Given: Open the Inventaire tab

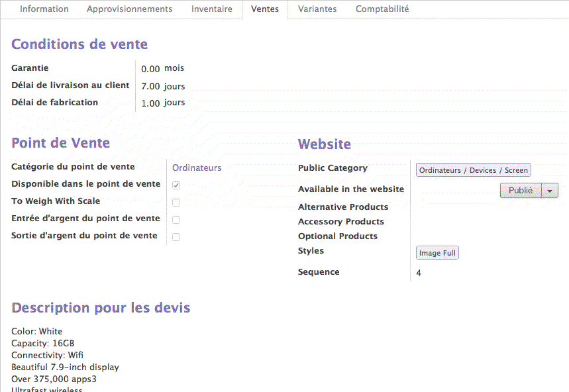Looking at the screenshot, I should point(212,9).
